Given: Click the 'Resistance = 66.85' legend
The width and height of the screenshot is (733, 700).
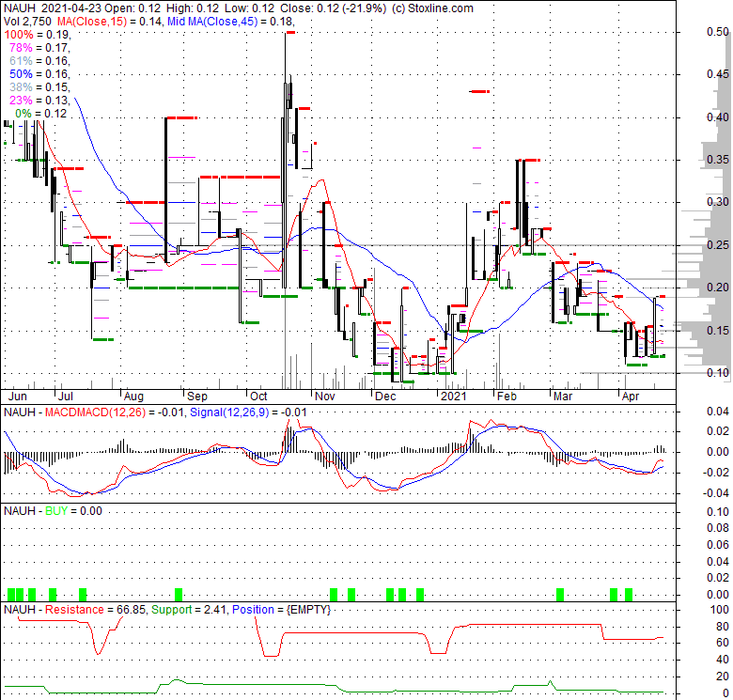Looking at the screenshot, I should point(95,610).
